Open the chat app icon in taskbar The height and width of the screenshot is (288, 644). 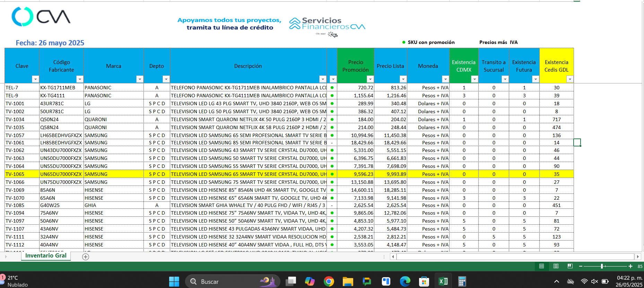[367, 281]
